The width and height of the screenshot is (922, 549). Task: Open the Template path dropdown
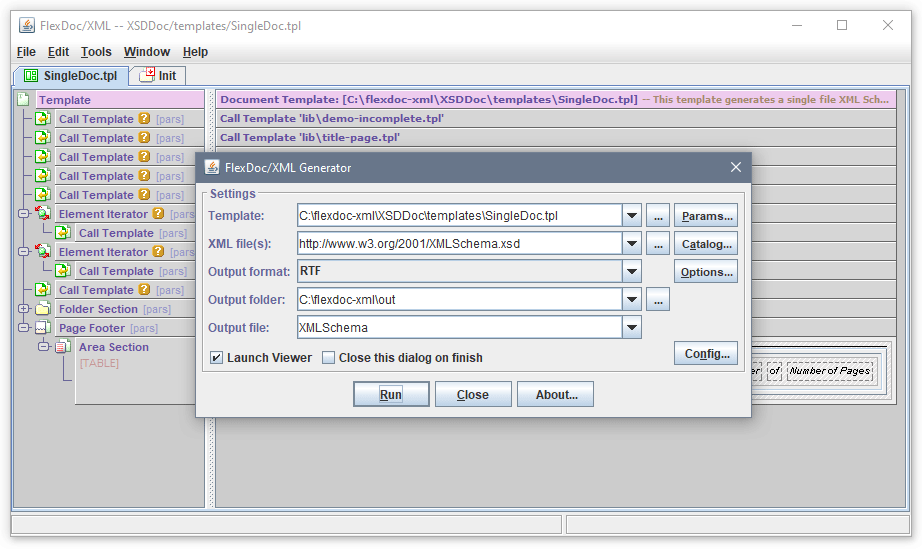632,216
